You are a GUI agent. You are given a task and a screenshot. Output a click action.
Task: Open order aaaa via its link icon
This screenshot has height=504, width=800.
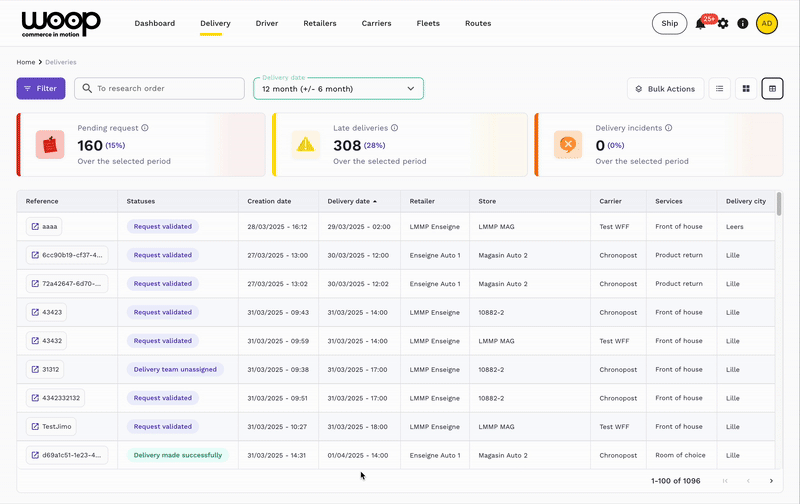(x=34, y=227)
